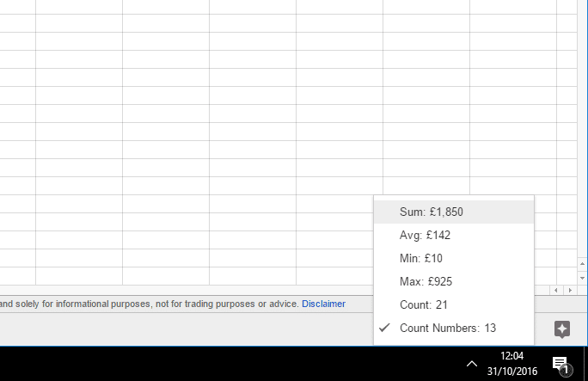Click the horizontal scroll left arrow
This screenshot has width=588, height=381.
pos(556,290)
